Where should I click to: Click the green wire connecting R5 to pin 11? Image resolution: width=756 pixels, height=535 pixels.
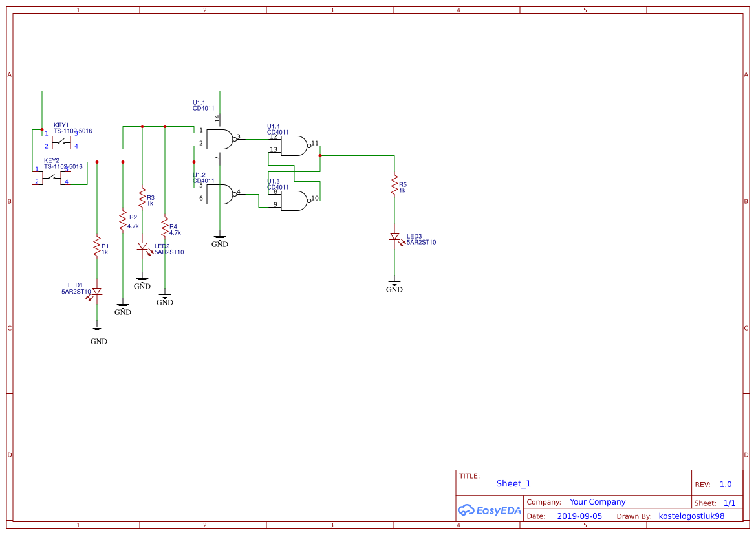tap(356, 155)
